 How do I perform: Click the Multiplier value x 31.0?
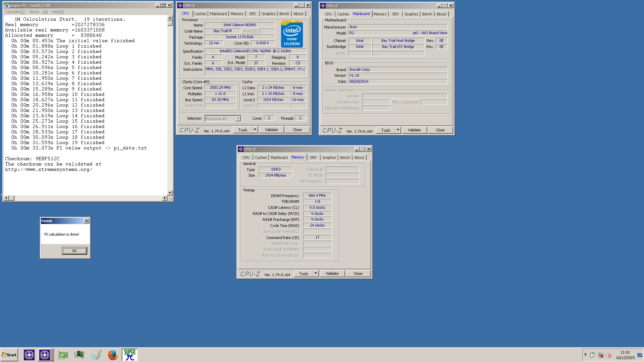(x=220, y=94)
